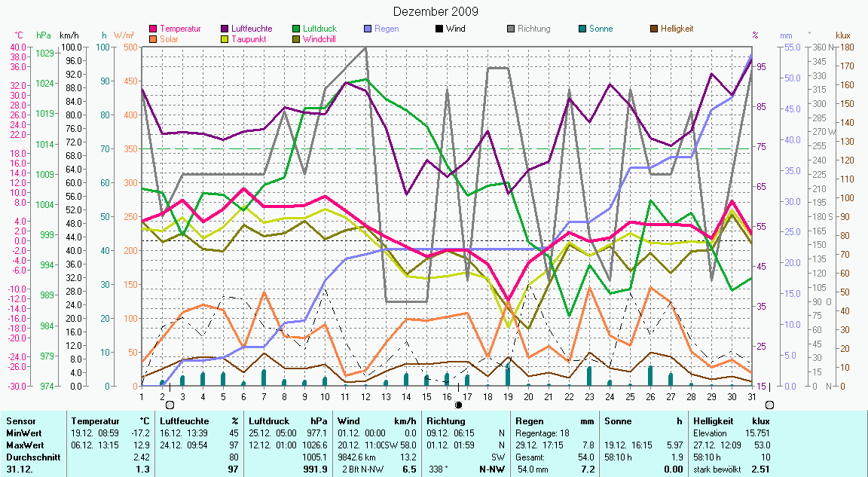This screenshot has height=477, width=868.
Task: Click the purple Luftfeuchte legend color box
Action: tap(225, 29)
